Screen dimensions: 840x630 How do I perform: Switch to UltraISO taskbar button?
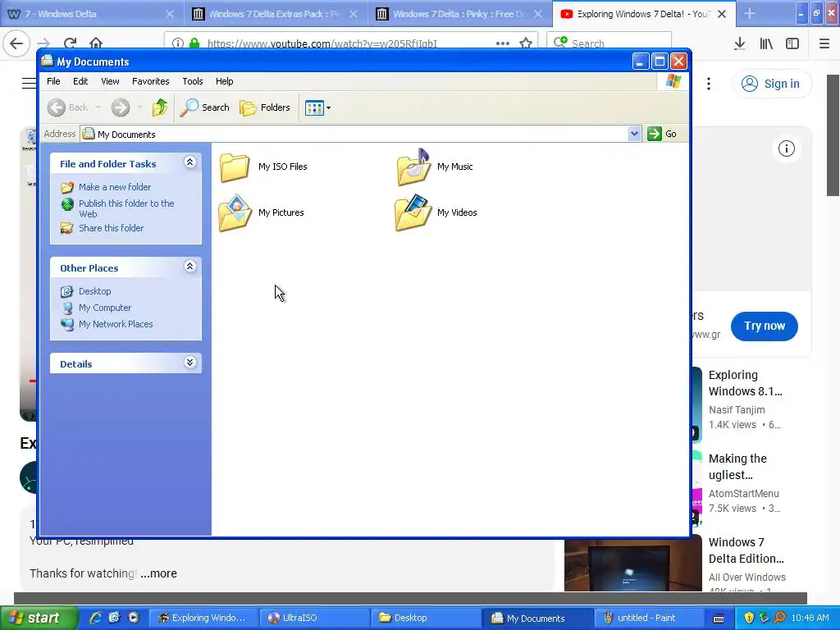313,619
